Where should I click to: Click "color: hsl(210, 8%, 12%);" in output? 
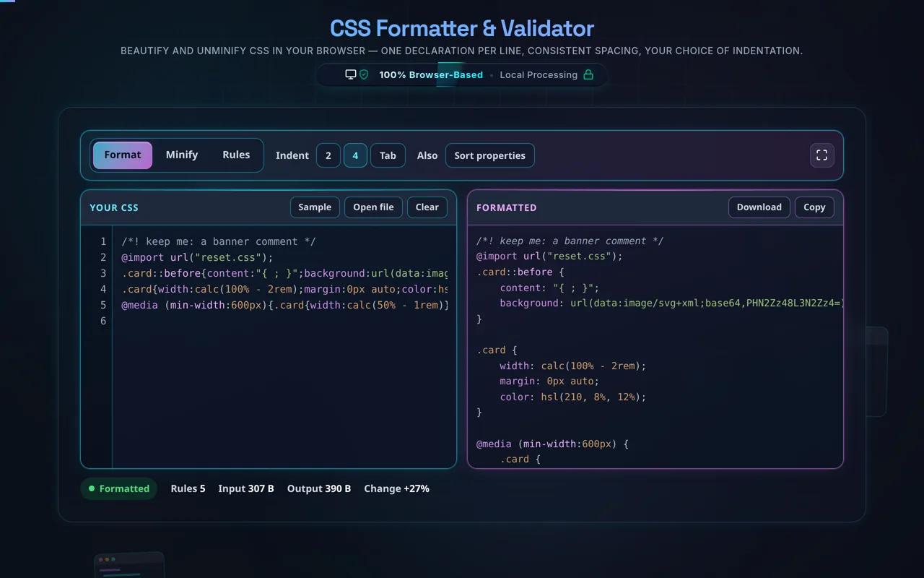coord(573,397)
